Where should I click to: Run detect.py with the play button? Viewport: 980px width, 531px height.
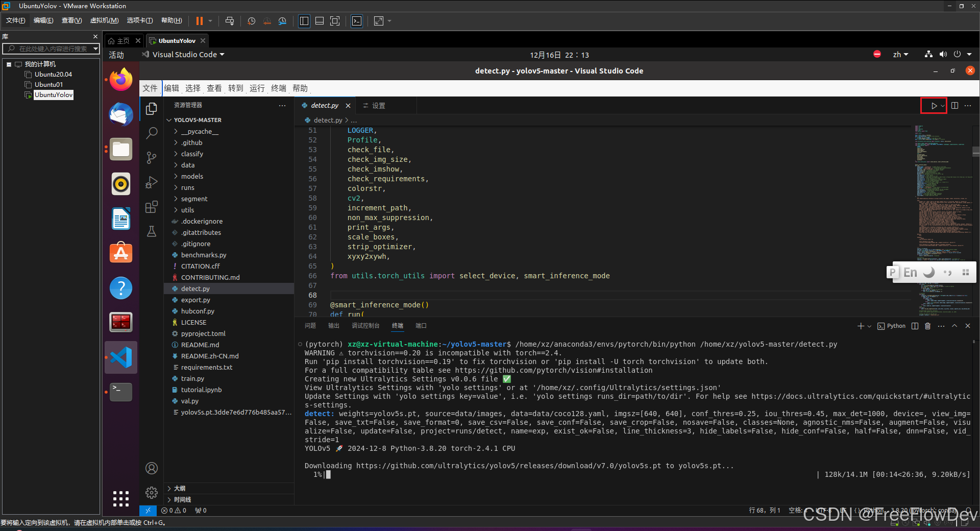click(933, 106)
